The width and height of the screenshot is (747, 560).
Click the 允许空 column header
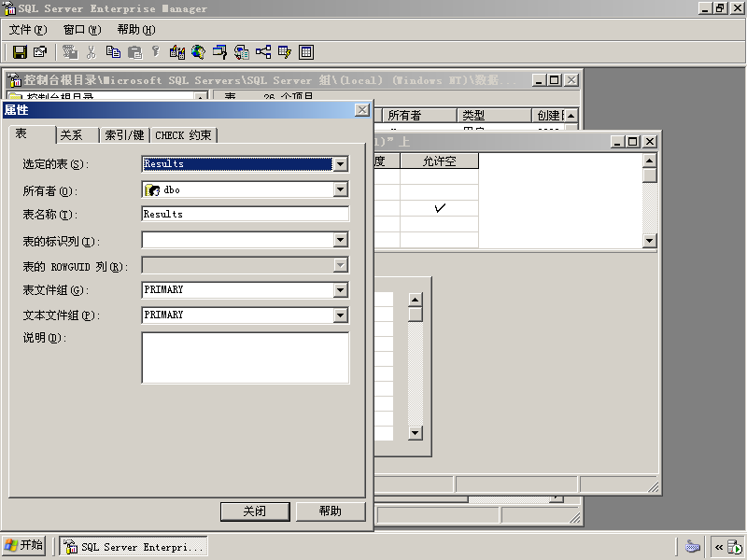[x=439, y=161]
